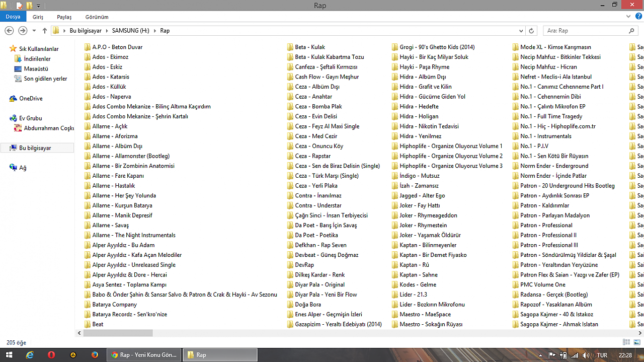The image size is (644, 362).
Task: Expand the ribbon with the chevron arrow
Action: (629, 17)
